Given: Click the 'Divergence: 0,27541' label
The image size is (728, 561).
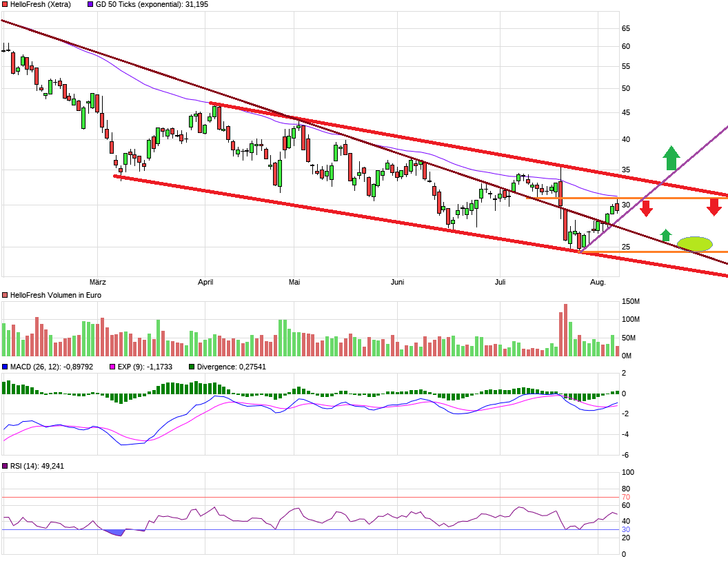Looking at the screenshot, I should 231,367.
